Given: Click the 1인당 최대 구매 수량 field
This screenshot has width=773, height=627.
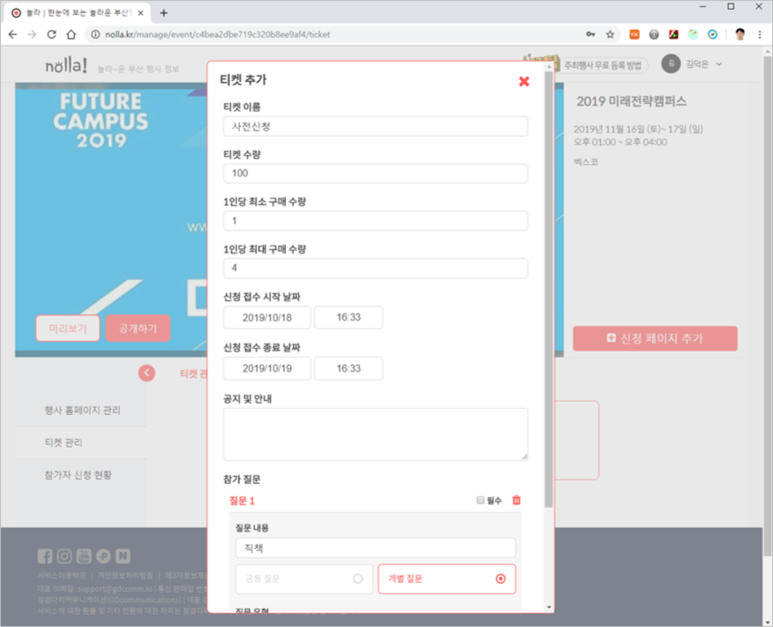Looking at the screenshot, I should coord(375,268).
